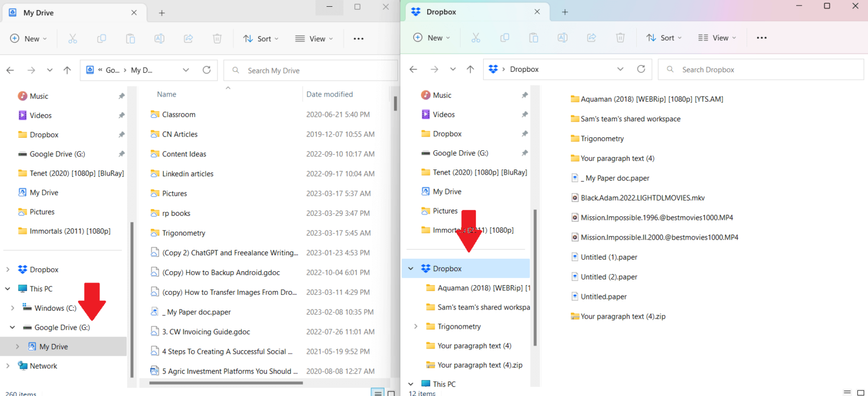
Task: Select the Cut icon in My Drive toolbar
Action: (72, 38)
